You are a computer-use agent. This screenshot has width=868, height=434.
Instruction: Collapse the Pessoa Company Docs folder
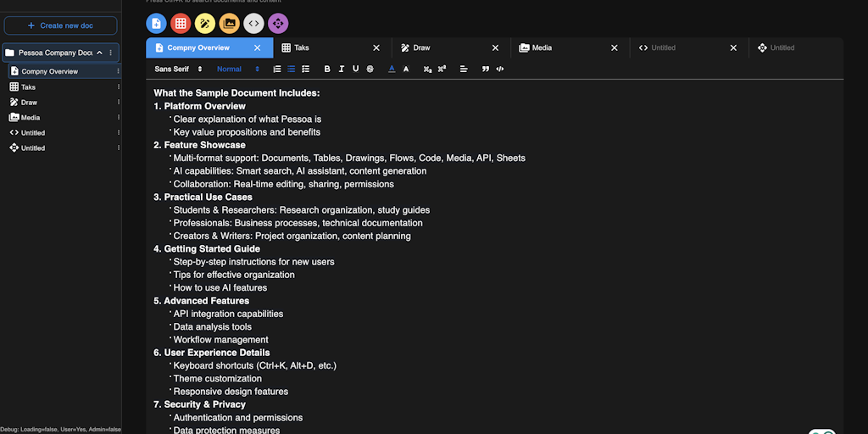(100, 53)
